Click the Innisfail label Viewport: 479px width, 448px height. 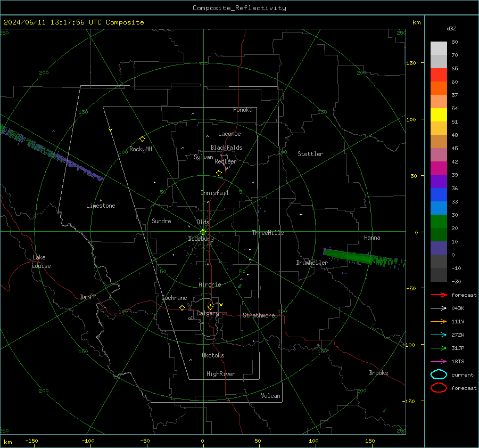214,193
